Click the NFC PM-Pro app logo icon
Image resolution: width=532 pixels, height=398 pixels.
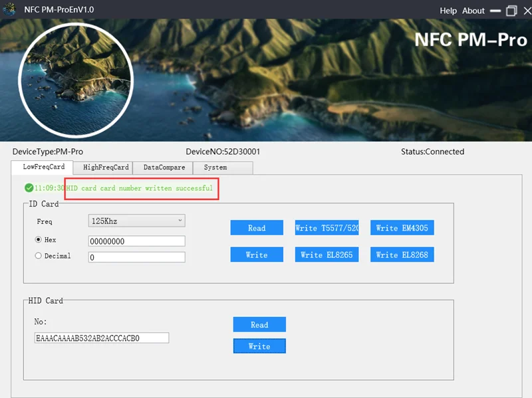(9, 9)
